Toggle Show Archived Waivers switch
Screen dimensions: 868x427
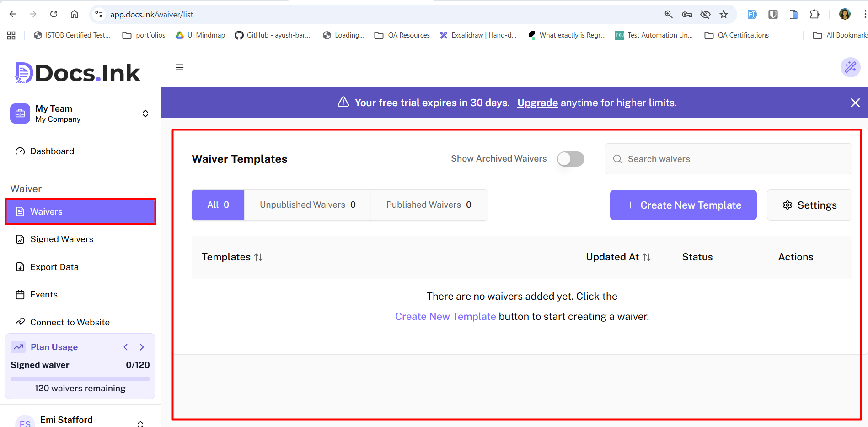pyautogui.click(x=570, y=159)
